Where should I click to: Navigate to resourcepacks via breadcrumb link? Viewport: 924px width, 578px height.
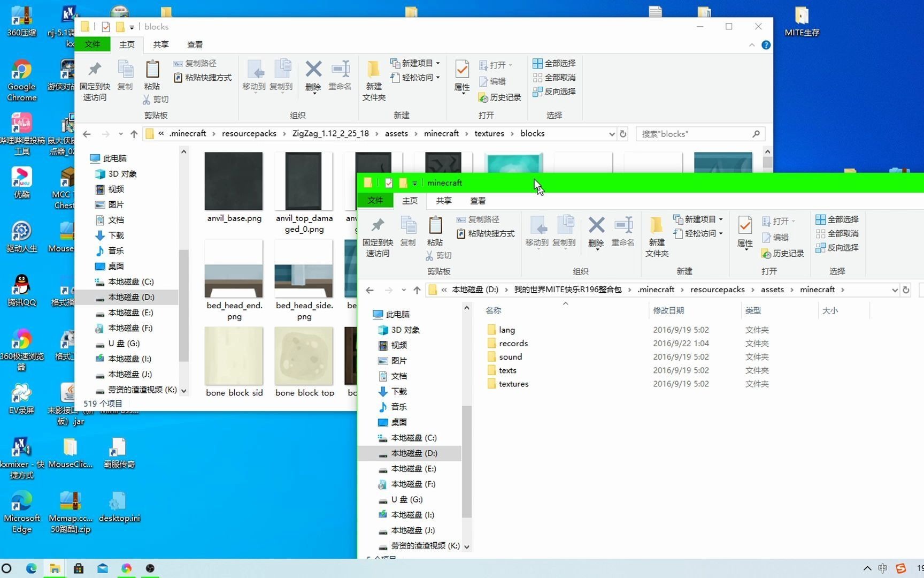249,133
